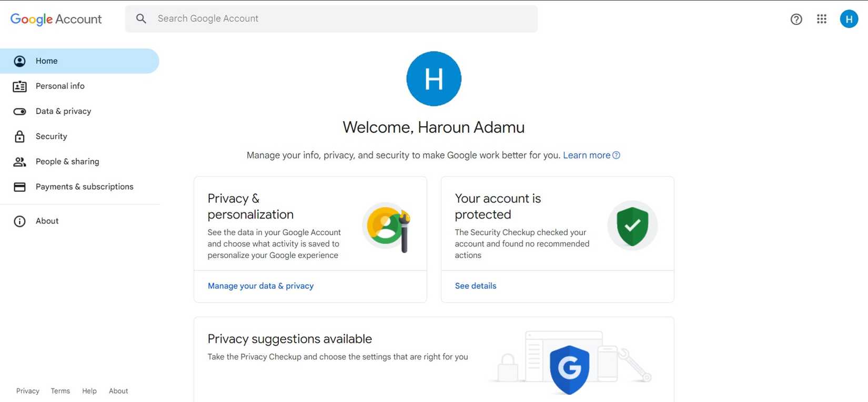868x402 pixels.
Task: Open the Google apps grid
Action: (x=821, y=19)
